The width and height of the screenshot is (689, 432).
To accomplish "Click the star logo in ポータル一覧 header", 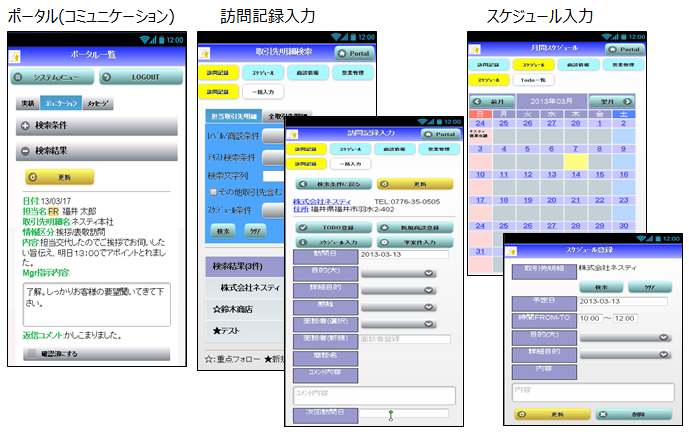I will pos(15,56).
